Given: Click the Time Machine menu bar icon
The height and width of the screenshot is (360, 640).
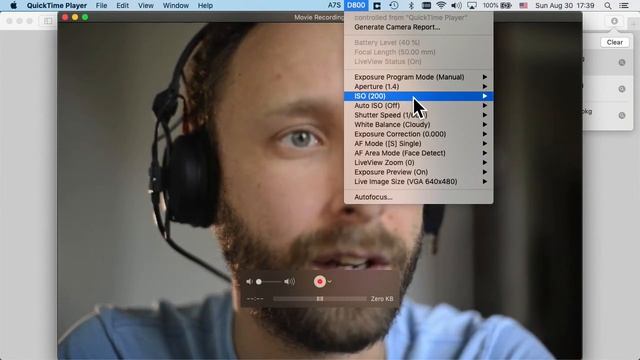Looking at the screenshot, I should [394, 5].
